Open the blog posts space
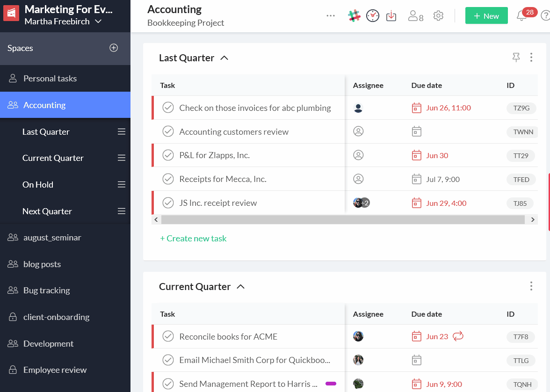This screenshot has height=392, width=550. tap(65, 264)
